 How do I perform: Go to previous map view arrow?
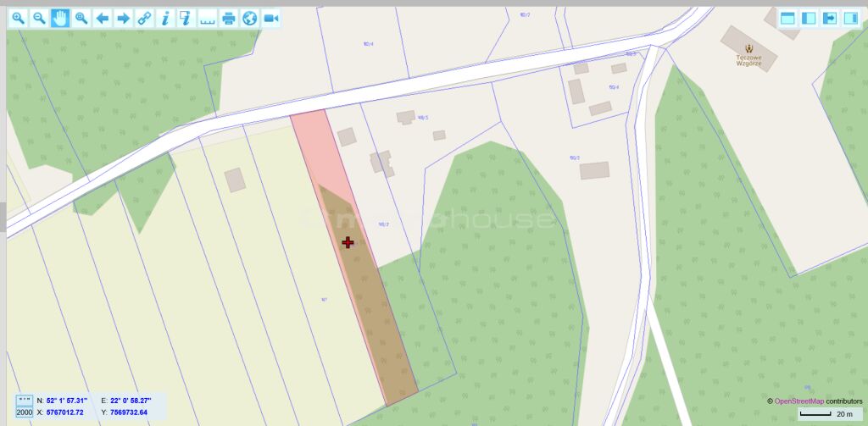point(103,19)
